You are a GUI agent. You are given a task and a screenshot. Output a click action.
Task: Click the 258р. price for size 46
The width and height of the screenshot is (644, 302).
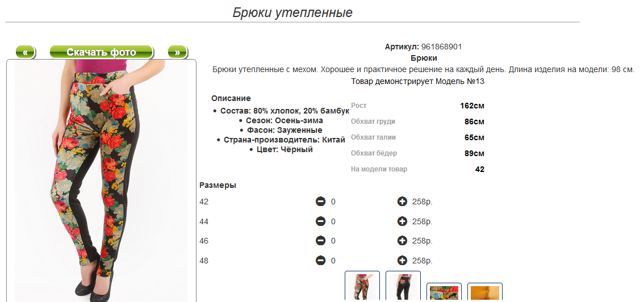click(x=423, y=241)
